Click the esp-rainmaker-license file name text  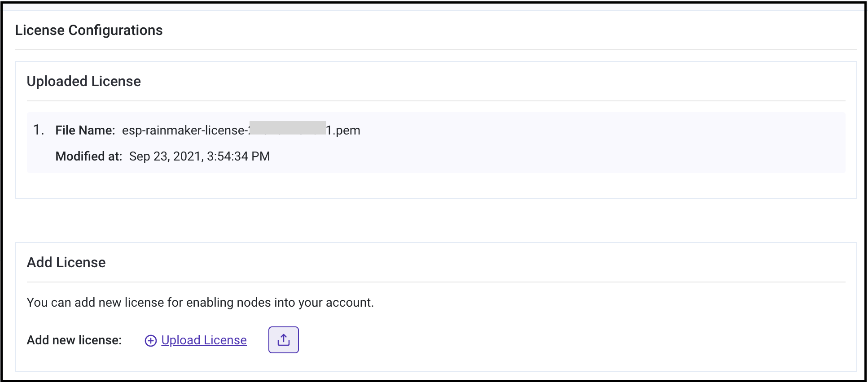point(184,130)
